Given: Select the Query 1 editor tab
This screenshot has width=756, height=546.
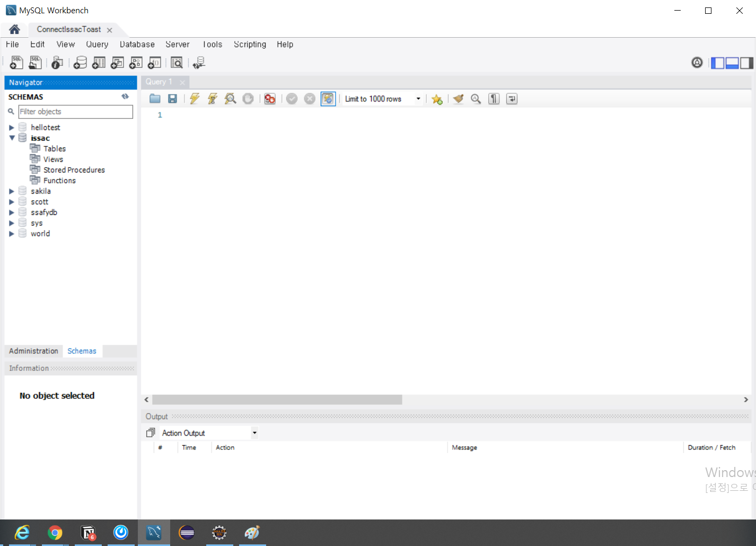Looking at the screenshot, I should point(159,82).
